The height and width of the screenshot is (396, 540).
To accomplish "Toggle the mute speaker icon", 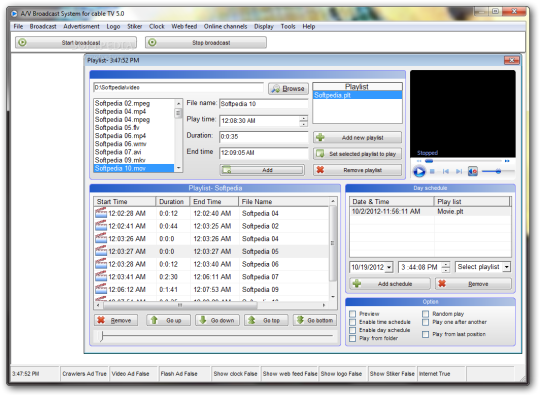I will click(472, 171).
